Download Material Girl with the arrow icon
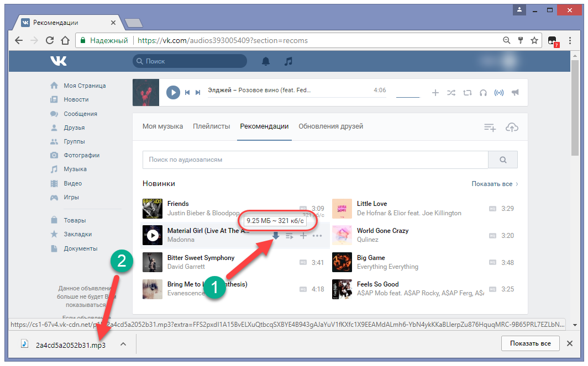 pyautogui.click(x=276, y=236)
